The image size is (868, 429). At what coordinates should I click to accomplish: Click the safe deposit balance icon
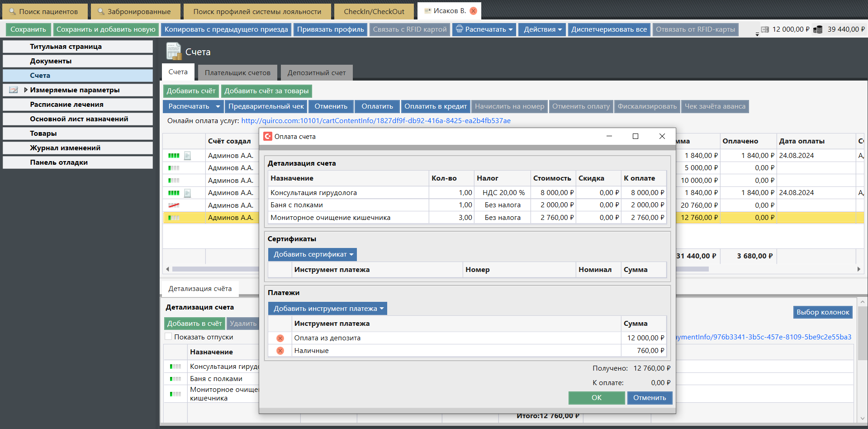tap(765, 29)
